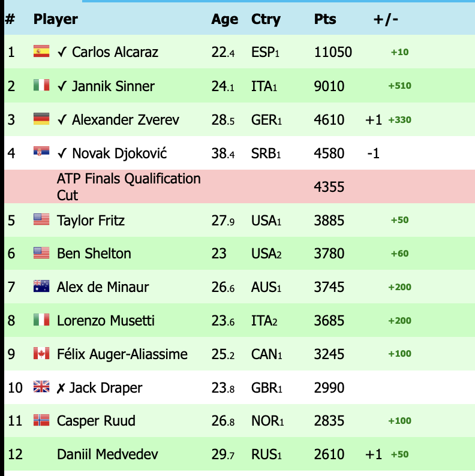This screenshot has height=476, width=475.
Task: Sort table by Player column header
Action: (x=56, y=19)
